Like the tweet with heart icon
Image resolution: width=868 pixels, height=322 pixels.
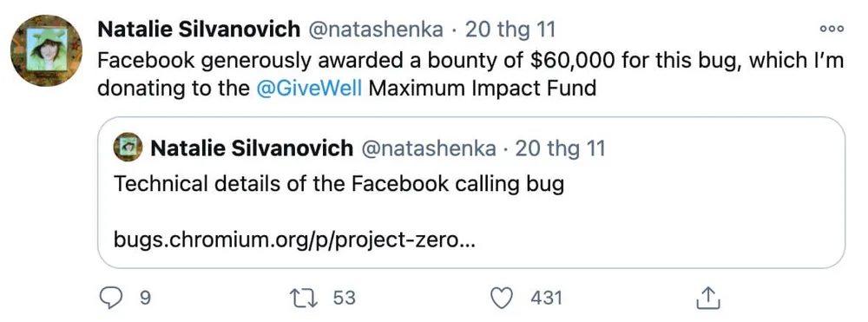coord(502,299)
